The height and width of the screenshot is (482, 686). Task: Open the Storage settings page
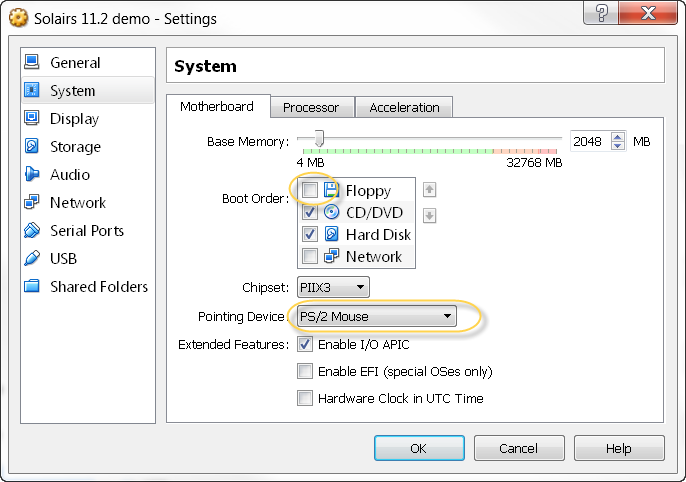click(x=88, y=146)
